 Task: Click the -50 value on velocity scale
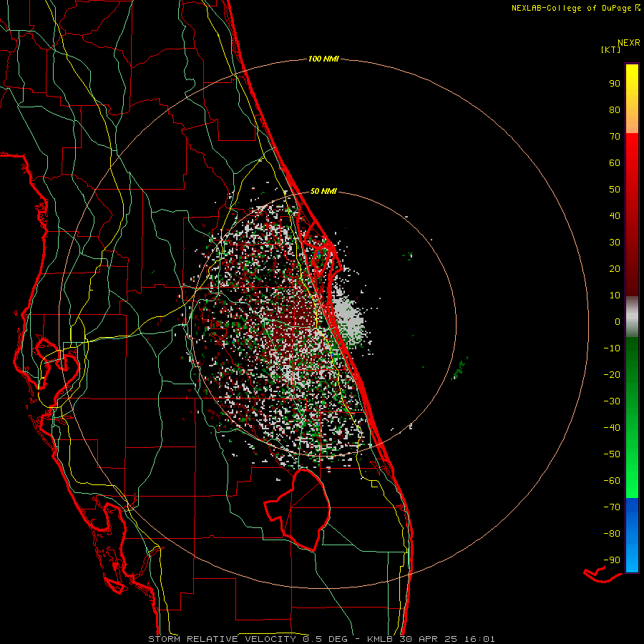point(612,454)
